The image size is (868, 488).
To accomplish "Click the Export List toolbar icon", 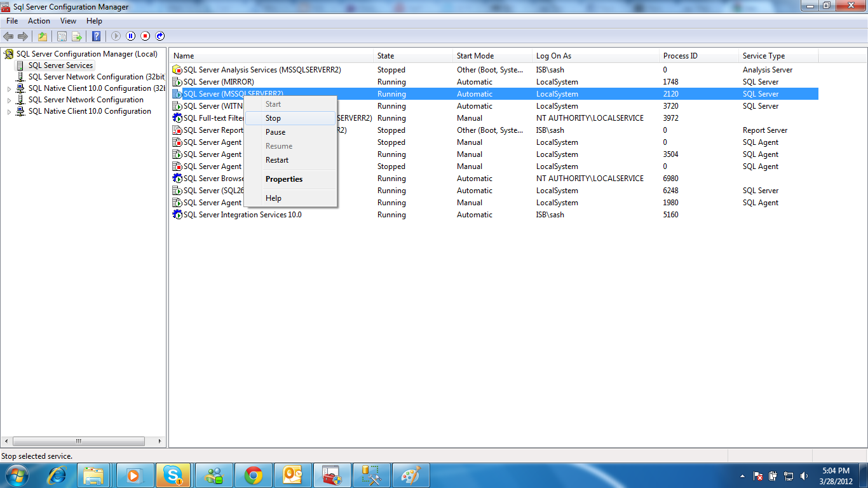I will (78, 36).
